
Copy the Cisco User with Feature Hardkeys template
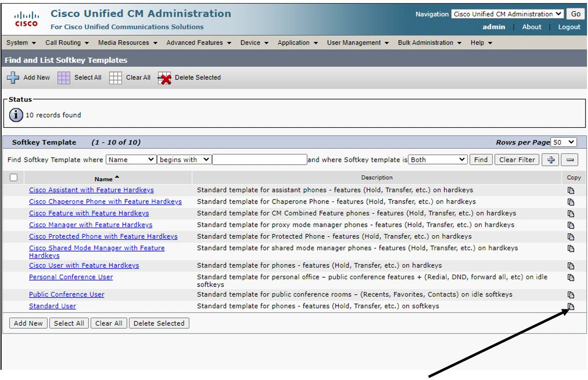coord(571,266)
